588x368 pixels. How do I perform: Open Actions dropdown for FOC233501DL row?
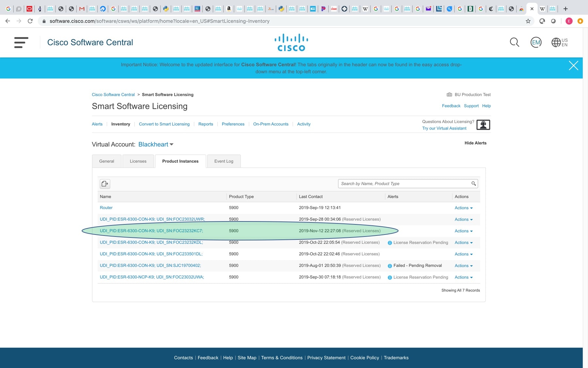(x=464, y=254)
